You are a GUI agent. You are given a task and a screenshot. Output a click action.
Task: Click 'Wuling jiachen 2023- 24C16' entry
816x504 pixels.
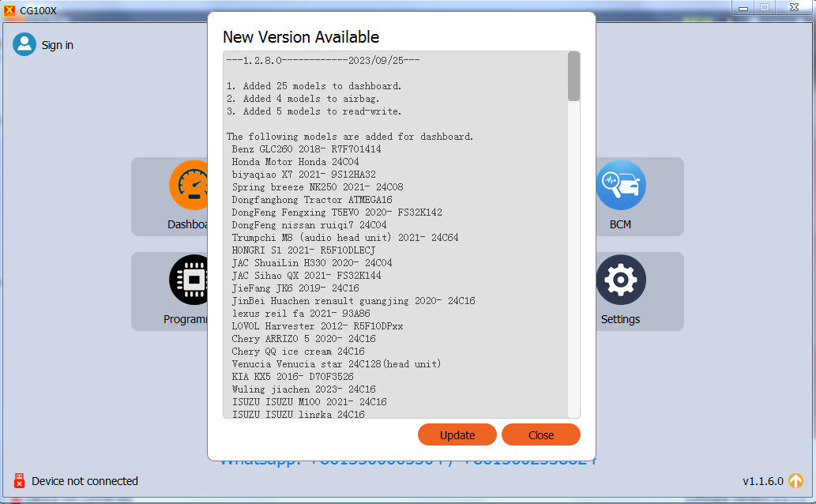point(304,389)
